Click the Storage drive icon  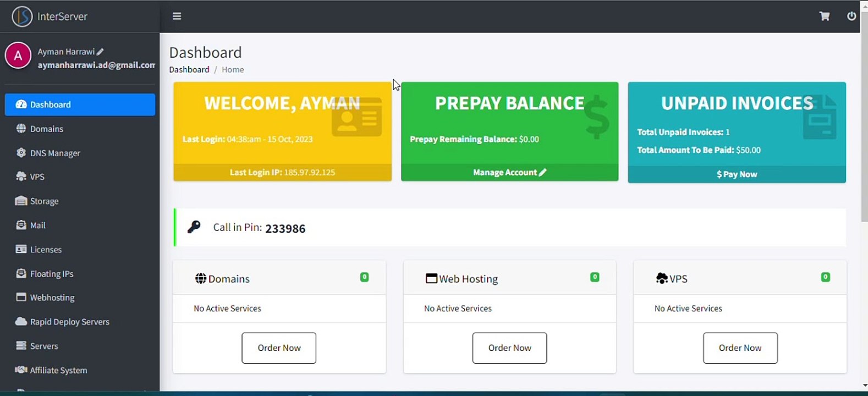tap(21, 201)
